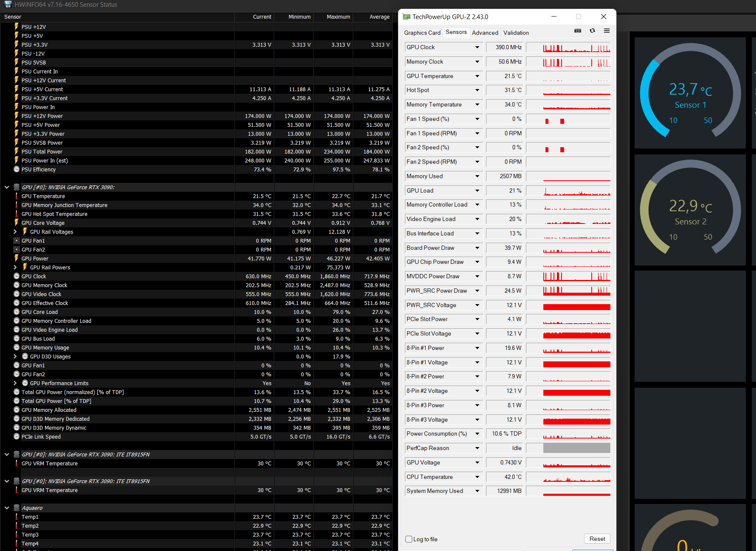
Task: Click the Sensor column header
Action: coord(117,17)
